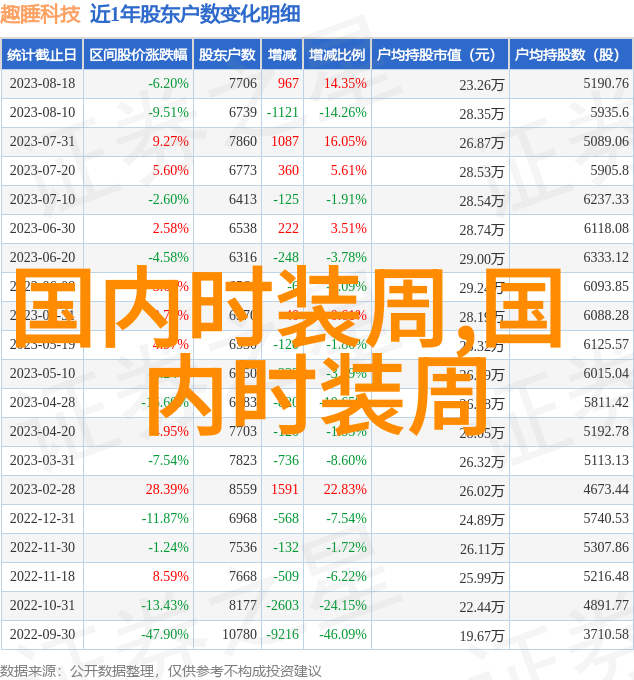Screen dimensions: 634x680
Task: Click the 近1年股东户数变化明细 title text
Action: pyautogui.click(x=195, y=14)
